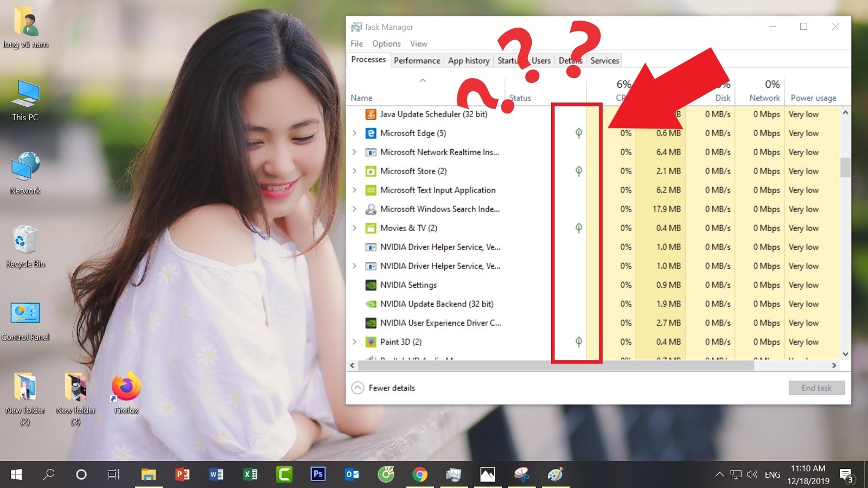Expand the Paint 3D (2) group
The width and height of the screenshot is (868, 488).
[x=354, y=342]
